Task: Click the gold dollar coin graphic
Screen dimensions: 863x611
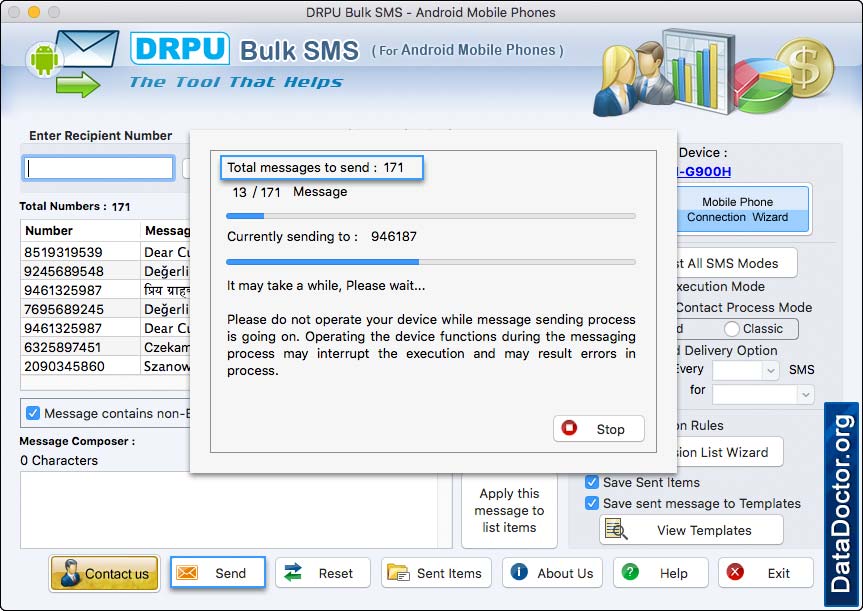Action: click(x=805, y=68)
